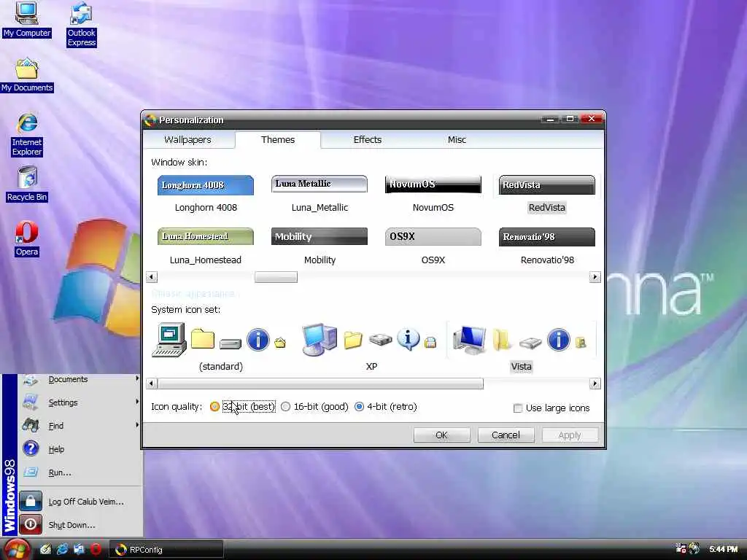Select the Renovatio'98 window skin
This screenshot has width=747, height=560.
coord(547,246)
